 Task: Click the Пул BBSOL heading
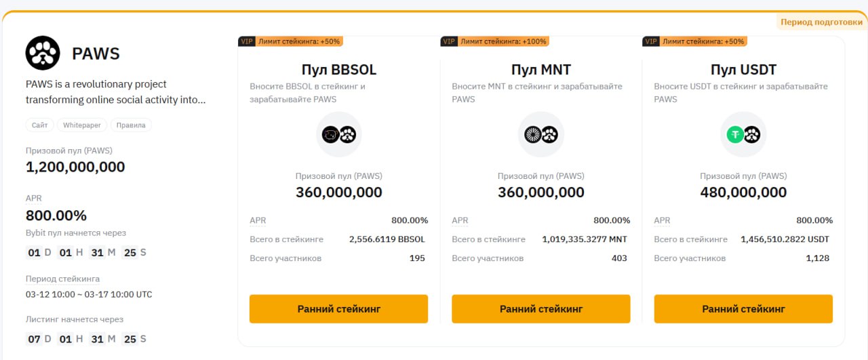click(339, 70)
